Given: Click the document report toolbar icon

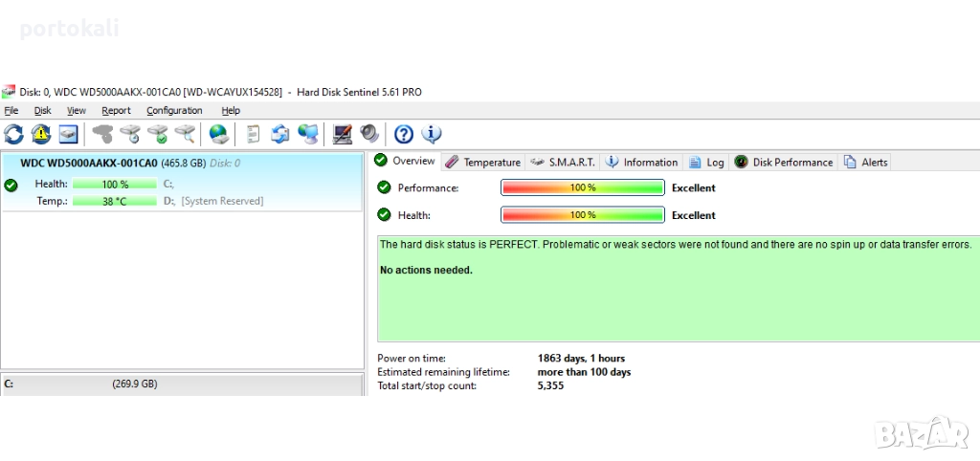Looking at the screenshot, I should [x=253, y=134].
